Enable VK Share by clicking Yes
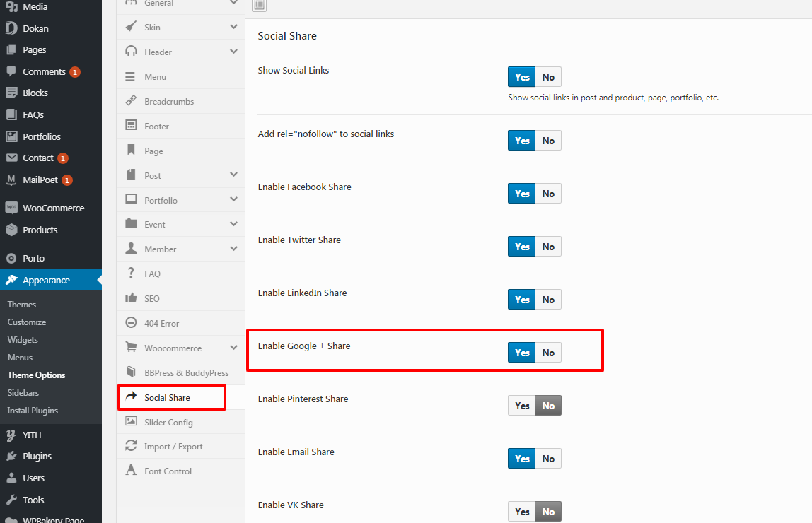Viewport: 812px width, 523px height. [522, 512]
